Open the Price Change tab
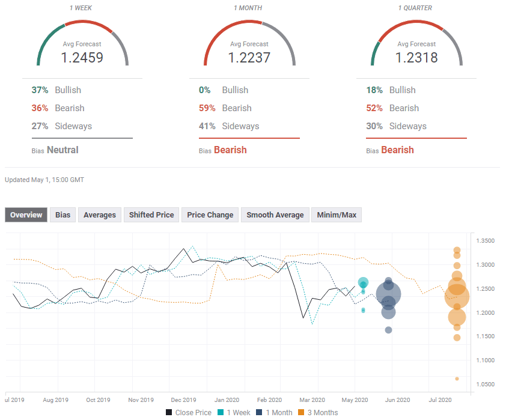Screen dimensions: 512x420 [x=210, y=215]
